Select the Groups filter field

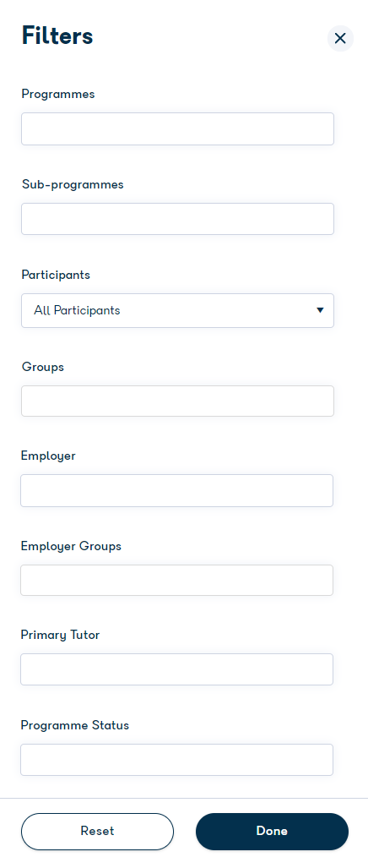[177, 401]
